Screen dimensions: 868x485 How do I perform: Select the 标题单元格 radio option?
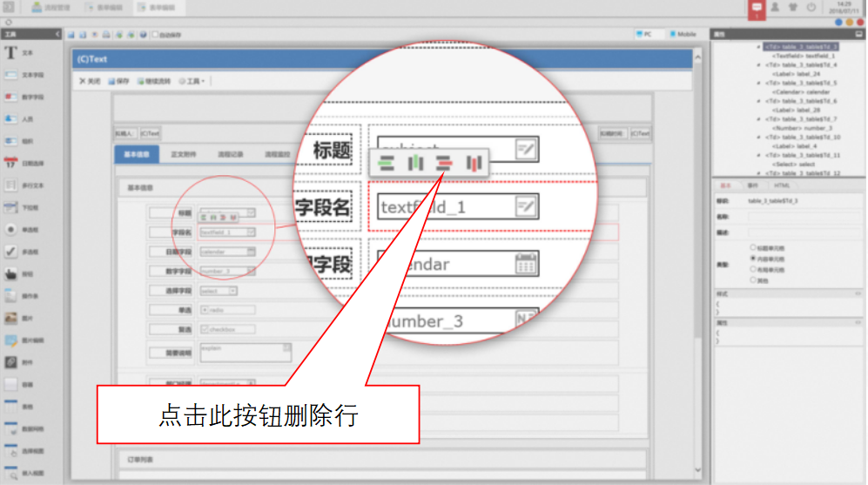[753, 247]
